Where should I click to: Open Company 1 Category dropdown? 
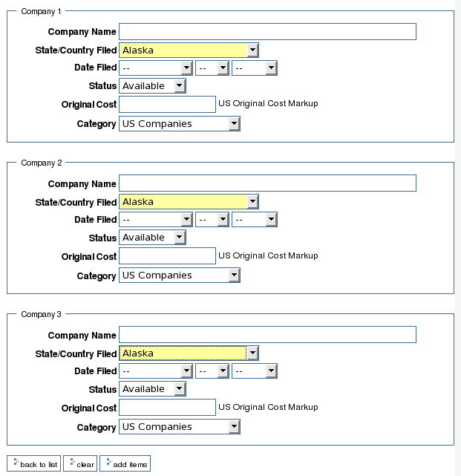(x=180, y=124)
